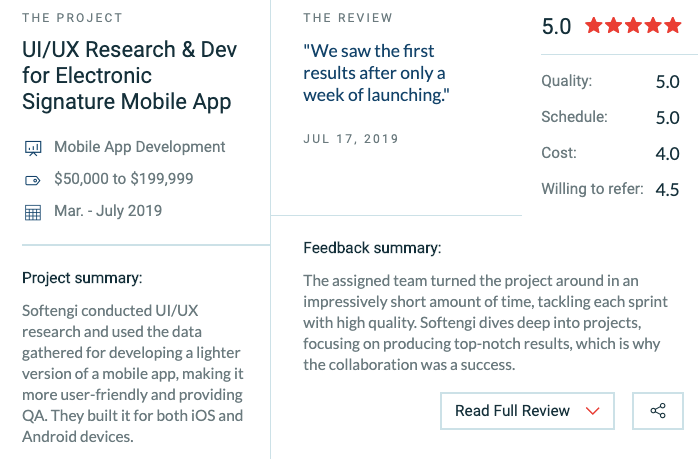
Task: Click the Feedback summary heading
Action: tap(372, 248)
